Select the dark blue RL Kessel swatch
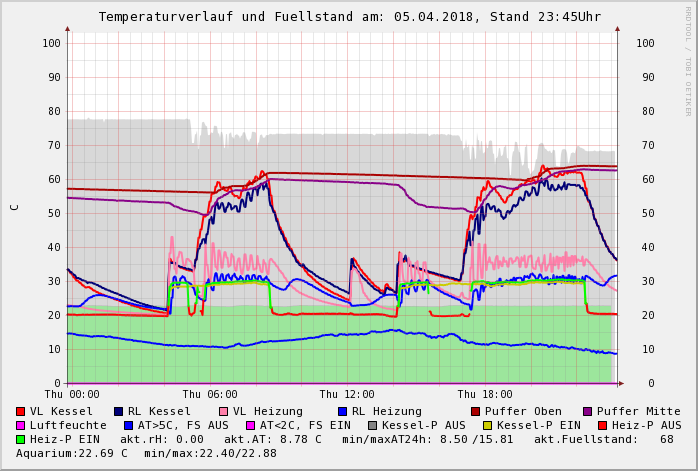This screenshot has height=471, width=698. click(119, 411)
